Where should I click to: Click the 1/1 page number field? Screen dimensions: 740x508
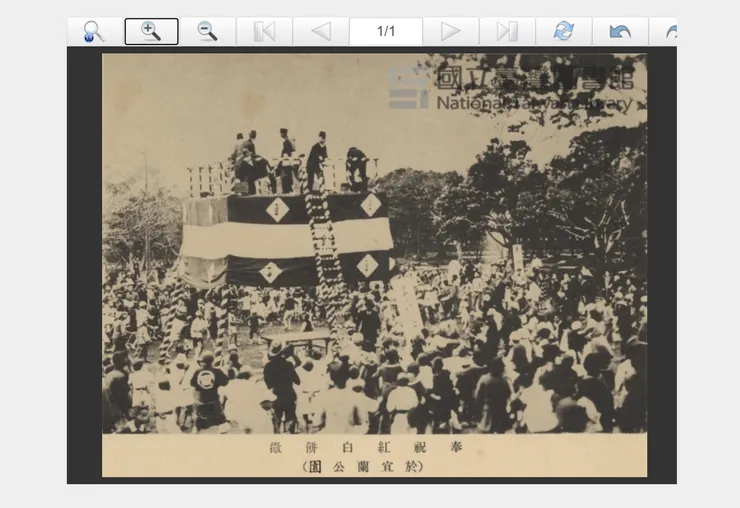(386, 32)
